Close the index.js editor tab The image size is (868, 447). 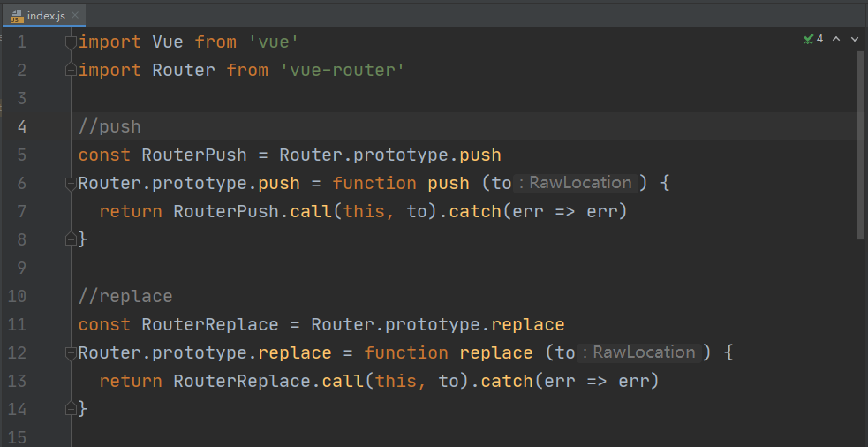(x=75, y=15)
